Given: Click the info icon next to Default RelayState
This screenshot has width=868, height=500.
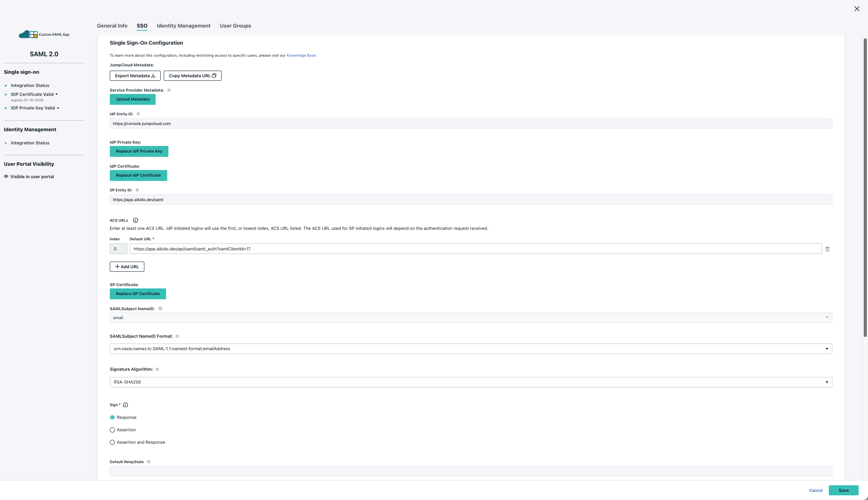Looking at the screenshot, I should click(148, 462).
